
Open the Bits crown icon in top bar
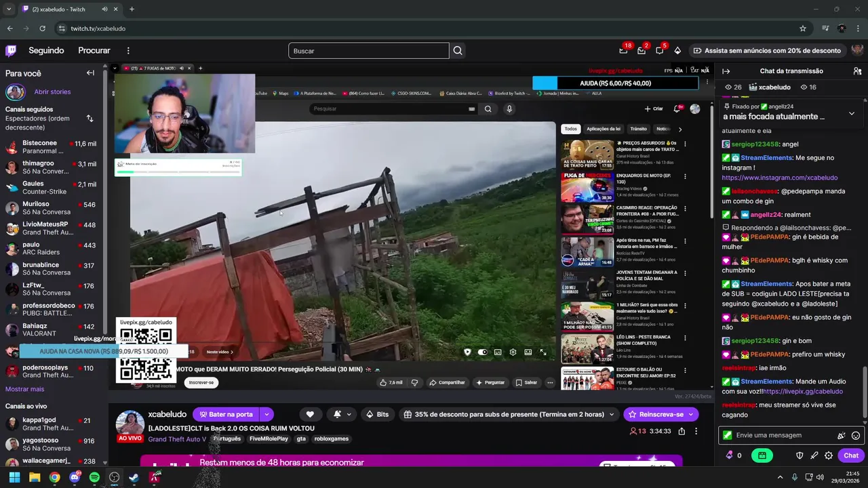click(x=677, y=50)
